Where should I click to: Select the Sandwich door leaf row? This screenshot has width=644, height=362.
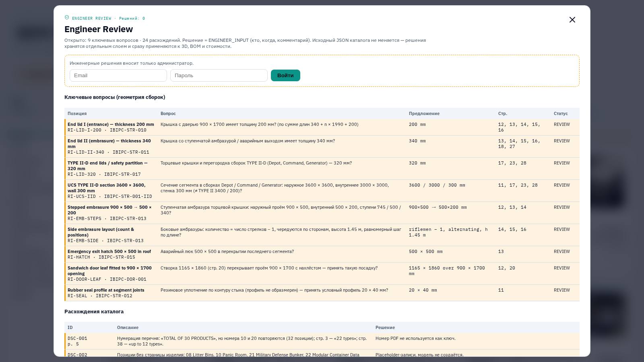pyautogui.click(x=322, y=274)
